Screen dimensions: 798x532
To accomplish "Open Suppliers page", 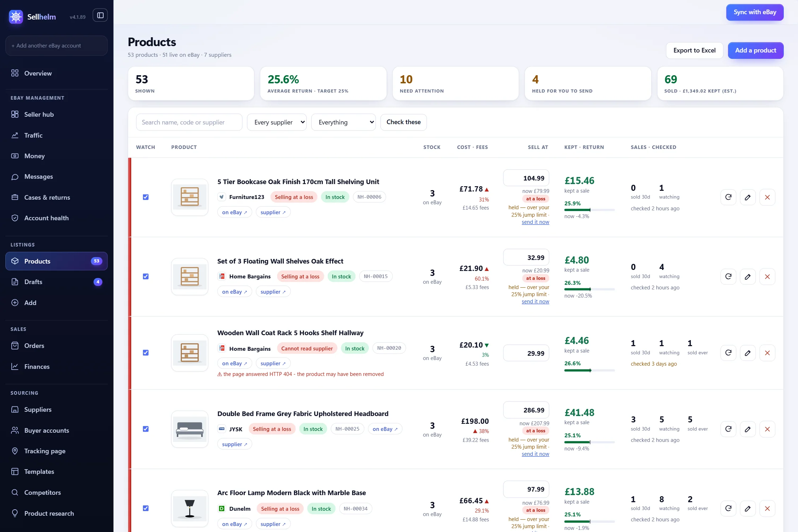I will point(56,410).
